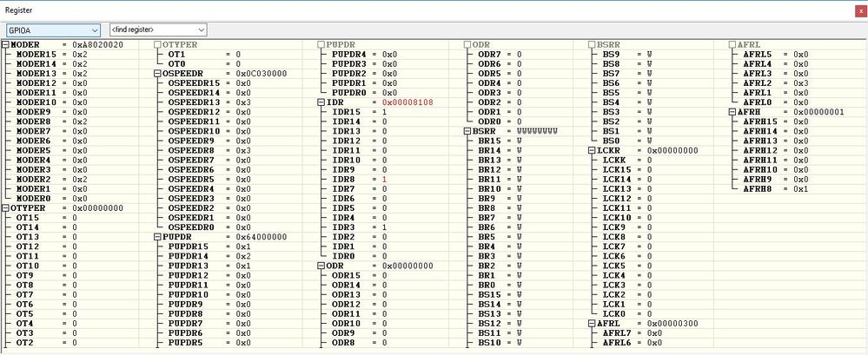The height and width of the screenshot is (355, 868).
Task: Select the OT1 bit row
Action: coord(204,54)
